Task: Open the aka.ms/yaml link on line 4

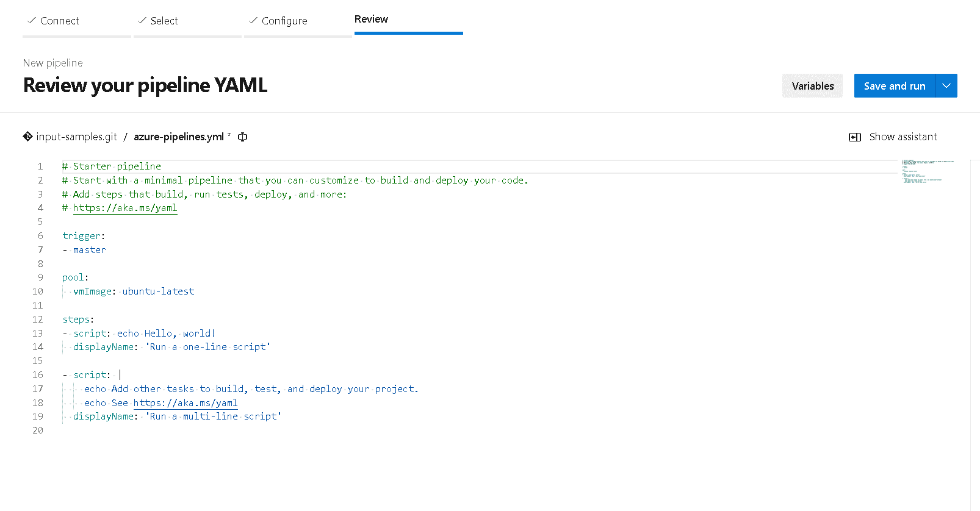Action: (x=125, y=207)
